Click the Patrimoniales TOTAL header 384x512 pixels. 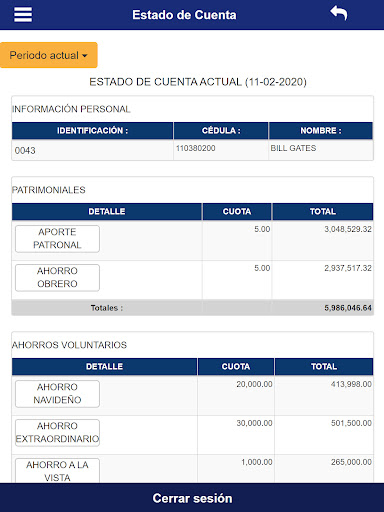(323, 212)
